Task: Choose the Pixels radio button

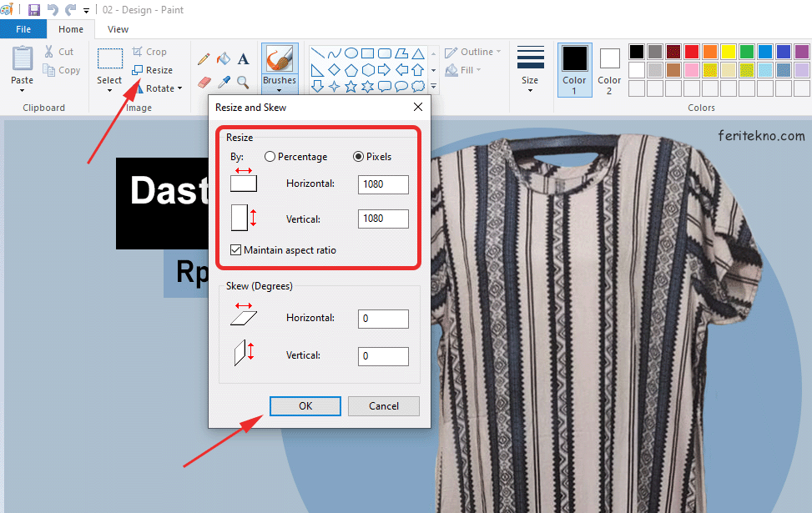Action: pos(358,156)
